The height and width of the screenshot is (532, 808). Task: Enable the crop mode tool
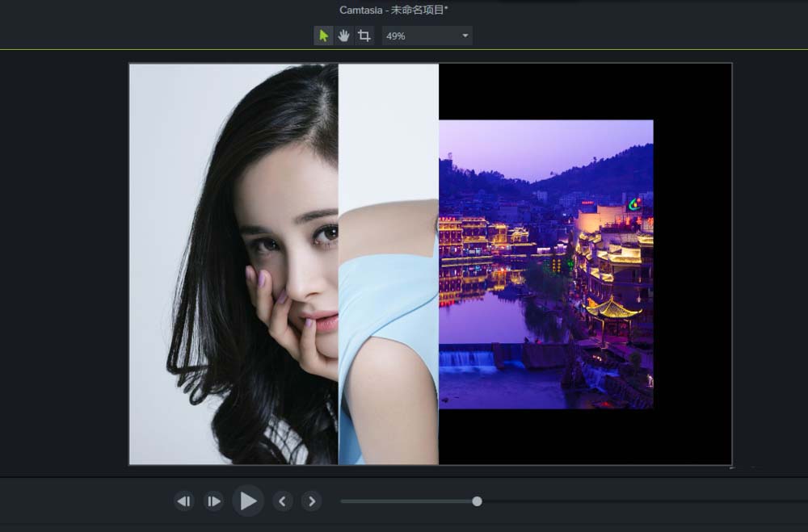coord(364,36)
